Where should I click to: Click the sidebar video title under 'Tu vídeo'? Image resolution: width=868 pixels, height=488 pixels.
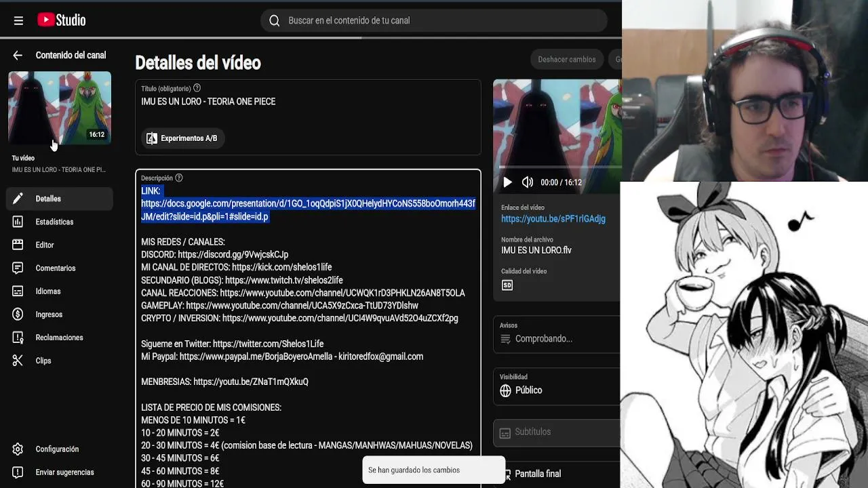[x=59, y=169]
